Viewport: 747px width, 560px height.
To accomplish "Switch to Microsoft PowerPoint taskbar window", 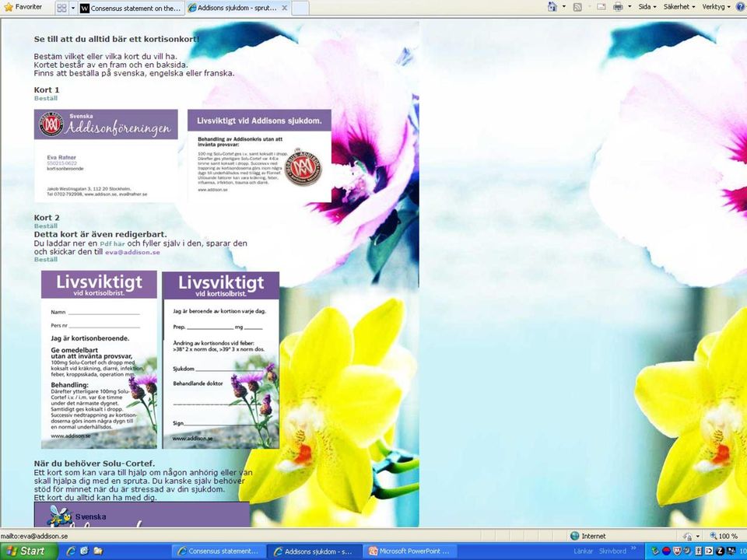I will [x=411, y=551].
